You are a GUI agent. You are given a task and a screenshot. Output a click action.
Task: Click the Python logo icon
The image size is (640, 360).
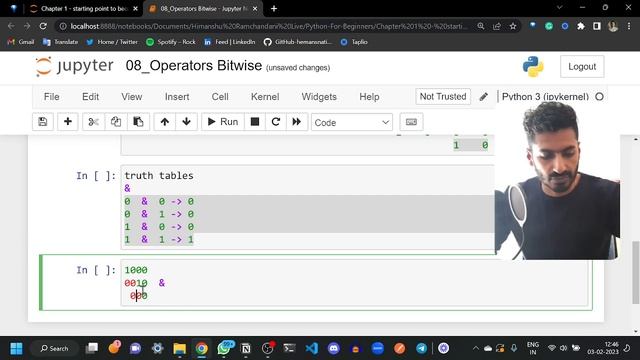pos(533,66)
